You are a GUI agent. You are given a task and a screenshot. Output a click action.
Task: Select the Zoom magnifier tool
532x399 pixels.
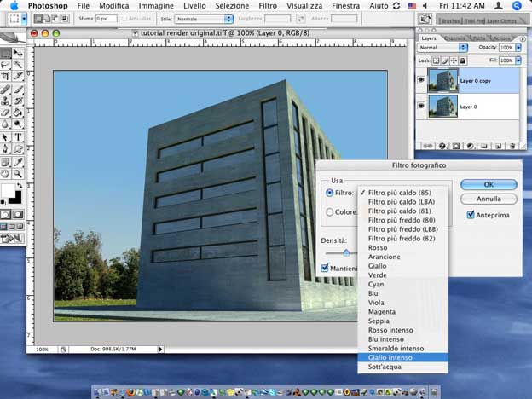coord(18,172)
